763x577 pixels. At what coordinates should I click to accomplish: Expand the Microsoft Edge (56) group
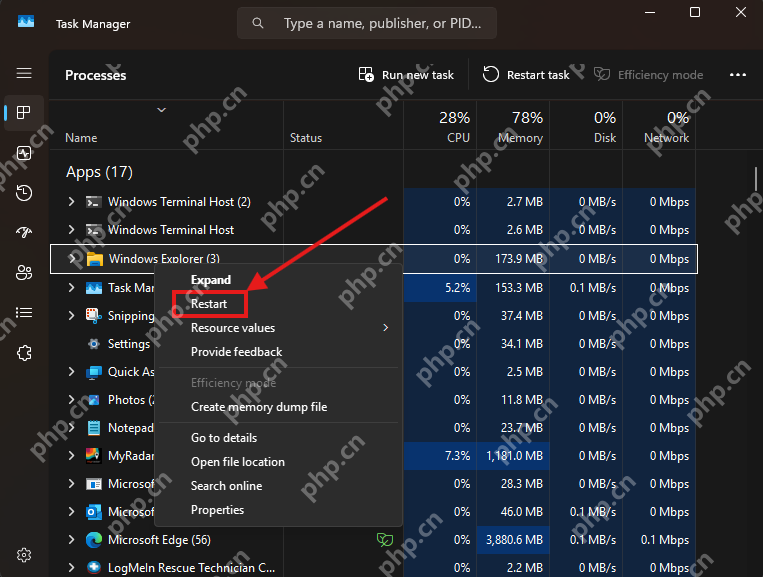pyautogui.click(x=72, y=540)
